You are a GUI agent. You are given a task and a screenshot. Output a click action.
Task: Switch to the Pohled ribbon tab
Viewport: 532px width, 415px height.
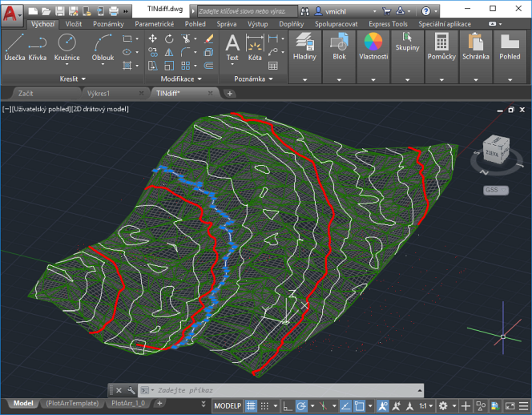click(195, 24)
